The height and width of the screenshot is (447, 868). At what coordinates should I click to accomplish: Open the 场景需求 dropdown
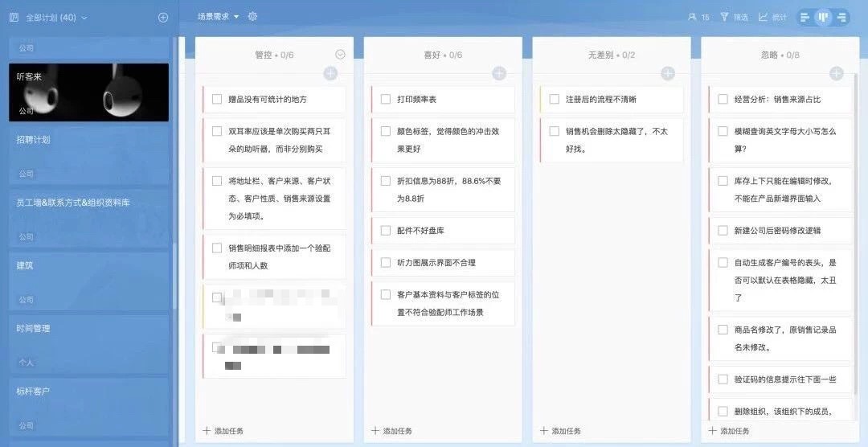click(218, 17)
